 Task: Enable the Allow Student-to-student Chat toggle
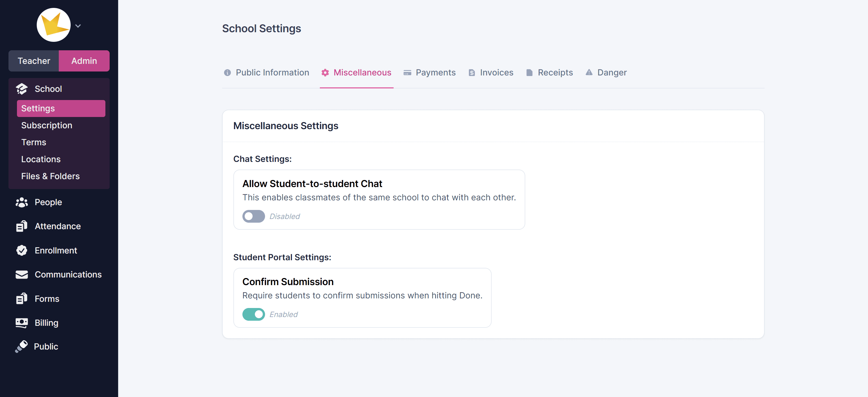click(253, 216)
